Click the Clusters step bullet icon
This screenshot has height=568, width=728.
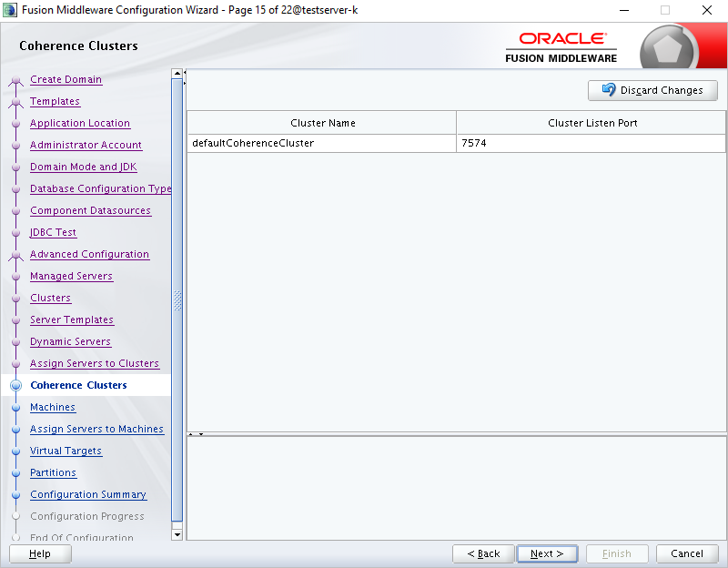tap(15, 299)
